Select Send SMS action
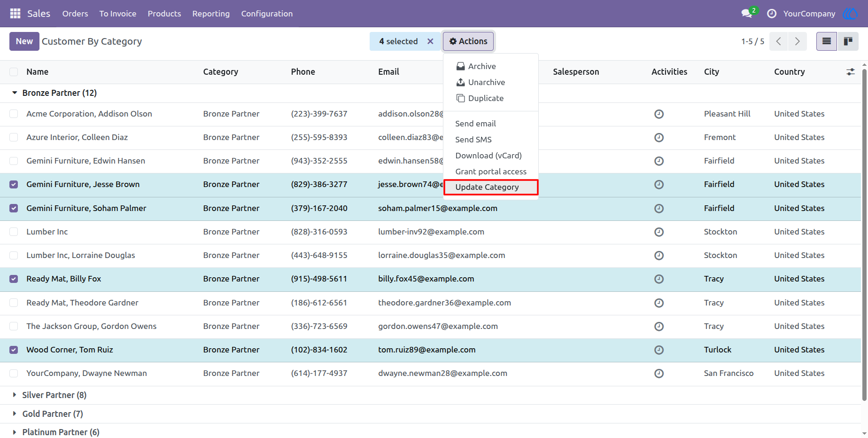The width and height of the screenshot is (868, 438). click(x=491, y=140)
